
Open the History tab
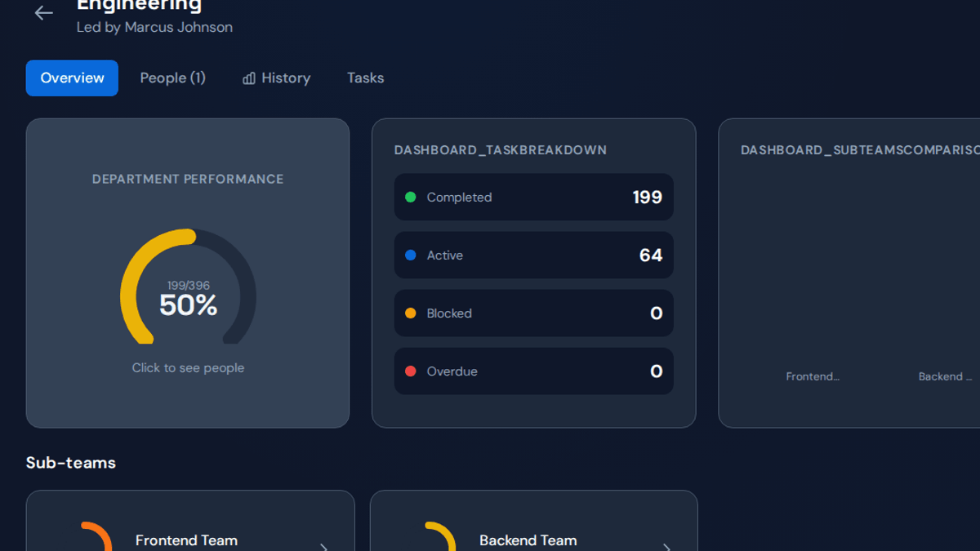[x=276, y=78]
